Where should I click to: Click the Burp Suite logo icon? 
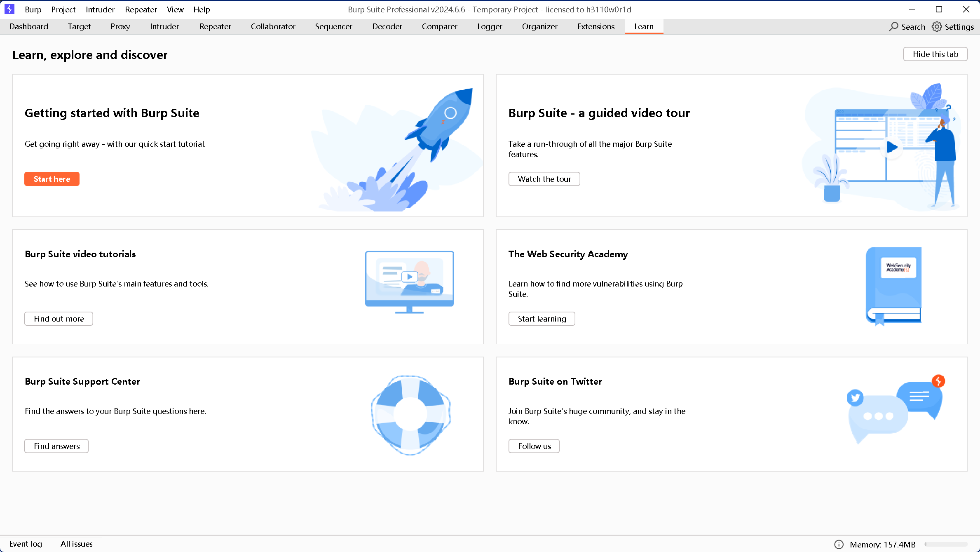point(9,9)
